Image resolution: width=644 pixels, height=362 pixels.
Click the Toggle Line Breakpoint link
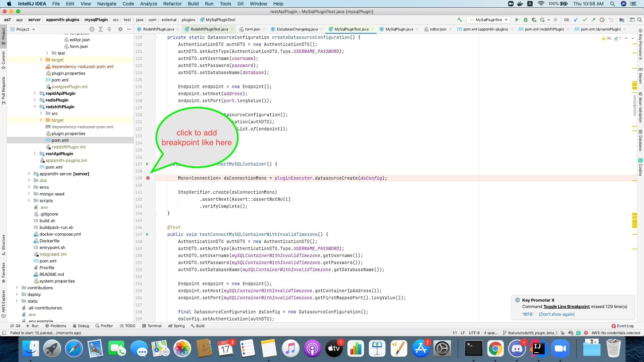click(566, 307)
